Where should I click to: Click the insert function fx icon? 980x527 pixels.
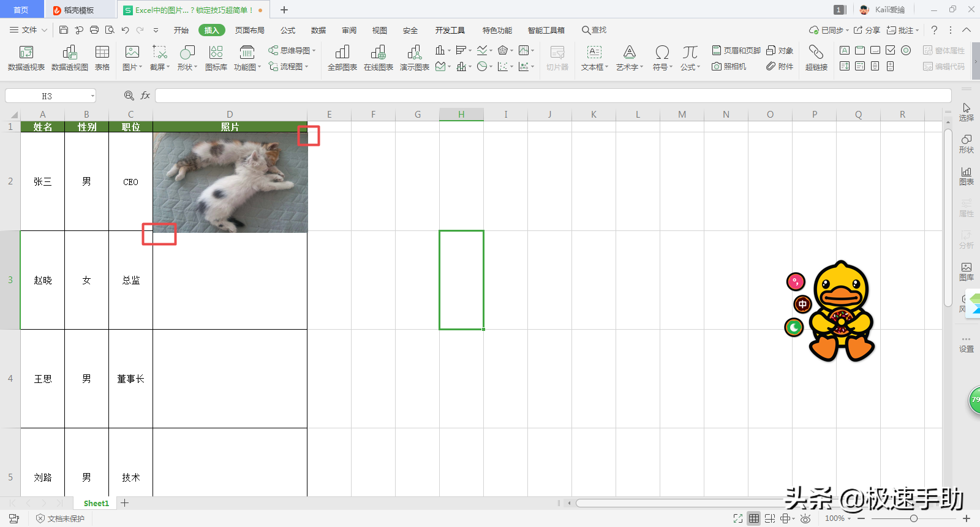[x=145, y=96]
